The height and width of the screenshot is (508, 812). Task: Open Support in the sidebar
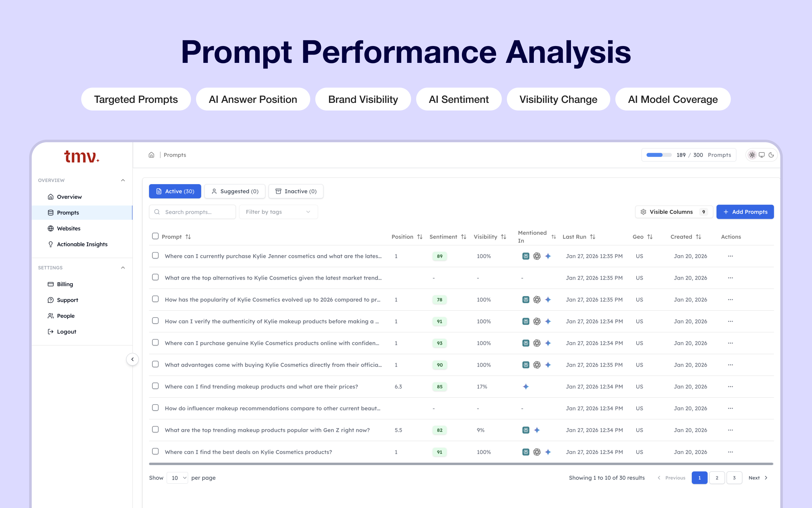82,300
